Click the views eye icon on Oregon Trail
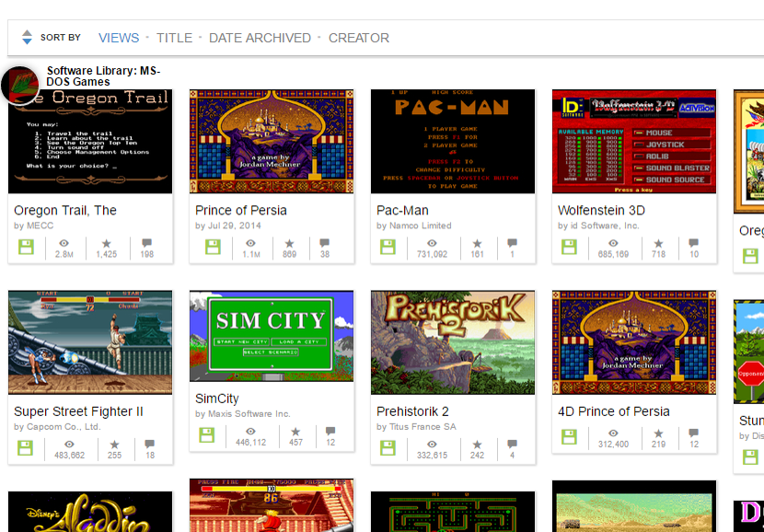 point(64,243)
